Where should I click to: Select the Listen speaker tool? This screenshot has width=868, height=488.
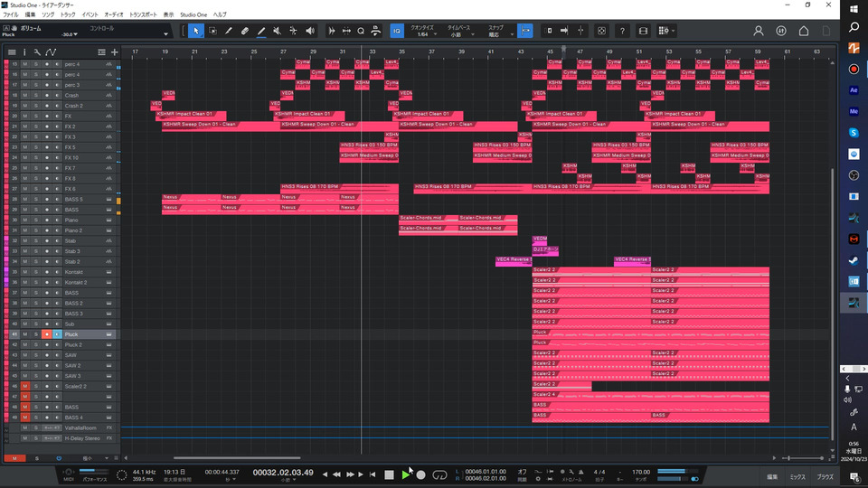click(310, 31)
